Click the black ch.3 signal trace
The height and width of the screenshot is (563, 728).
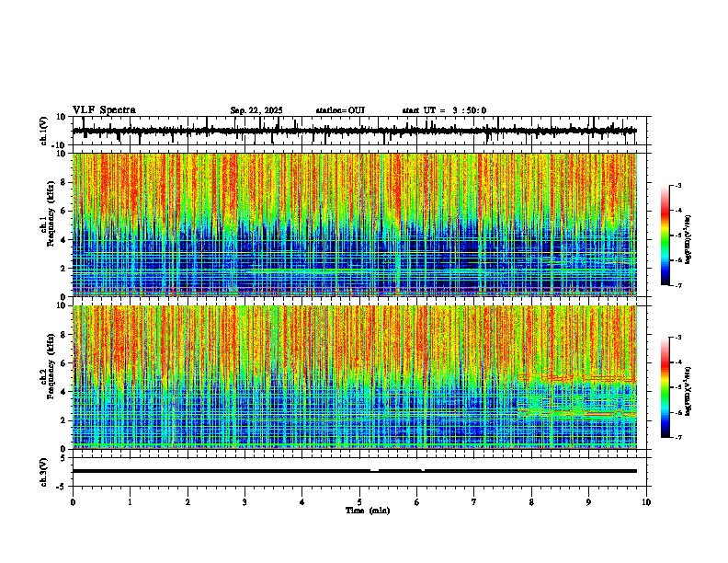tap(354, 471)
